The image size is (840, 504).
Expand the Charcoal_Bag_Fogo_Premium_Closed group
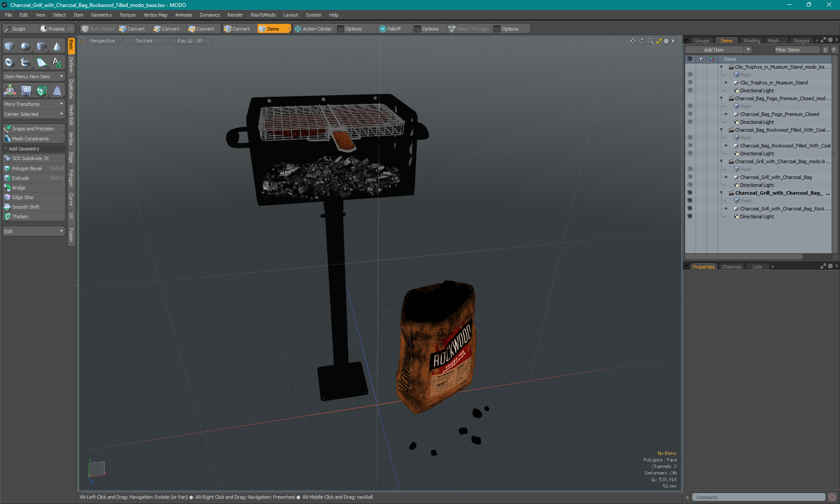tap(727, 114)
